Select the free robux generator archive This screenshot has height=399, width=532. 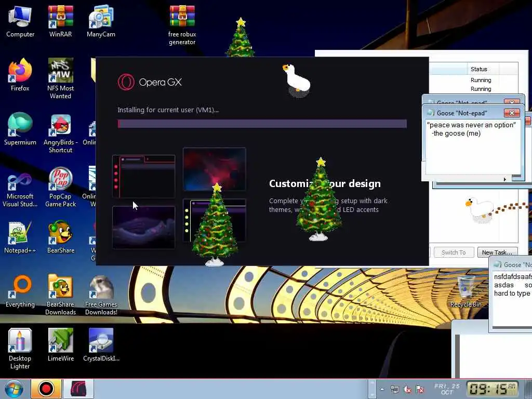pos(182,25)
